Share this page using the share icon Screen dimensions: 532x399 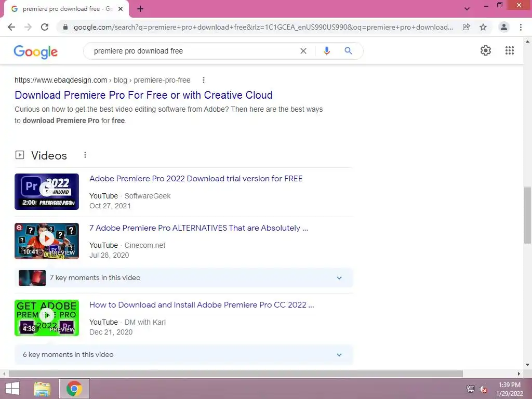[467, 27]
